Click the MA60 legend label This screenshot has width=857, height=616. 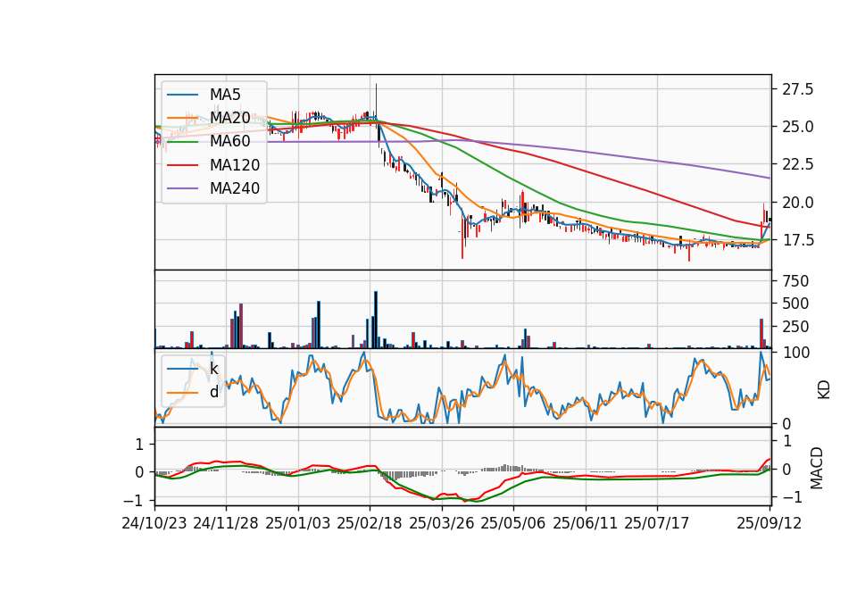229,142
